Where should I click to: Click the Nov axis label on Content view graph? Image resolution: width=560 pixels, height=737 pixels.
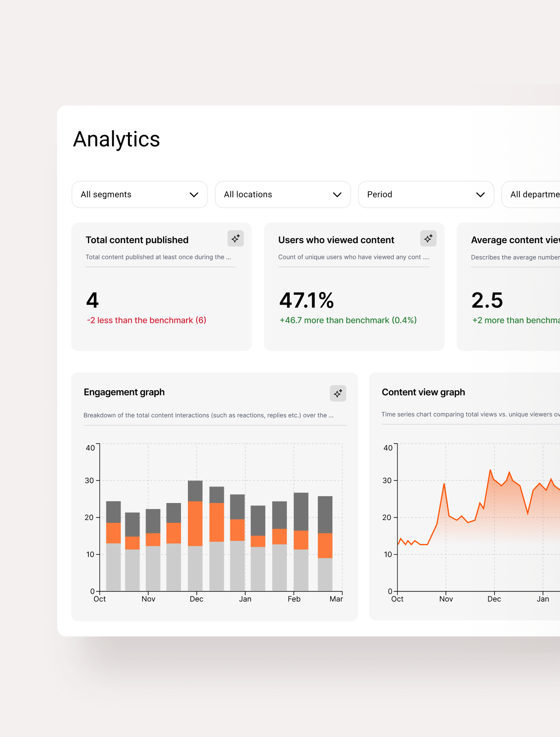pyautogui.click(x=446, y=599)
